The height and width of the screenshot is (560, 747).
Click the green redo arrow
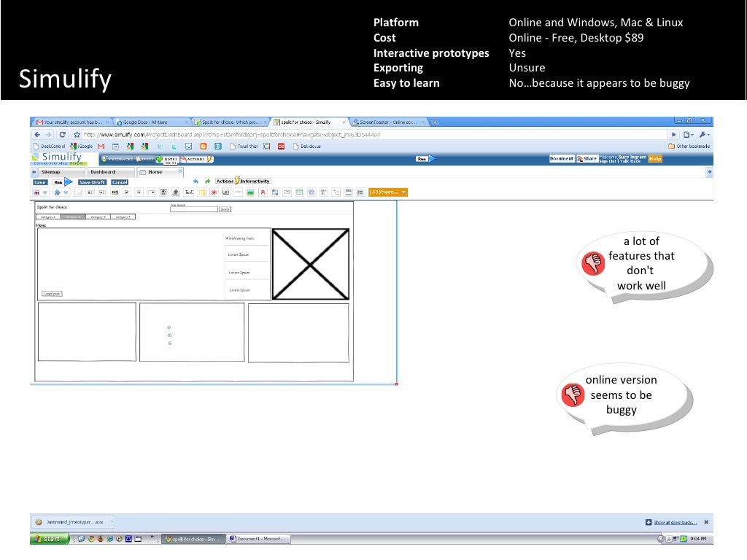(208, 181)
